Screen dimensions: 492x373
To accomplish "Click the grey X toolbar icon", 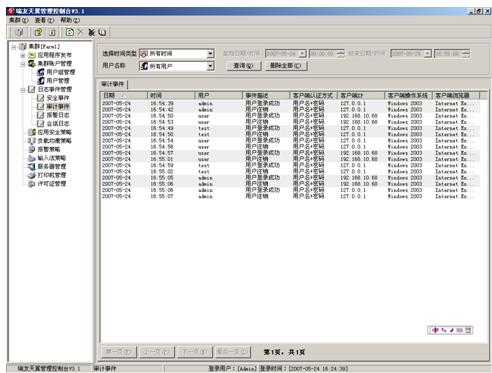I will 80,32.
